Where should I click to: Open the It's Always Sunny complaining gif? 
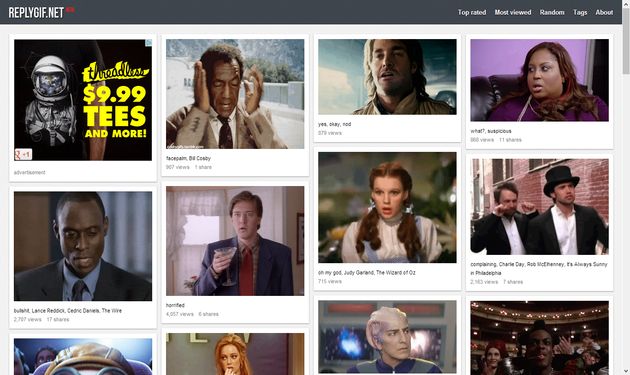539,207
